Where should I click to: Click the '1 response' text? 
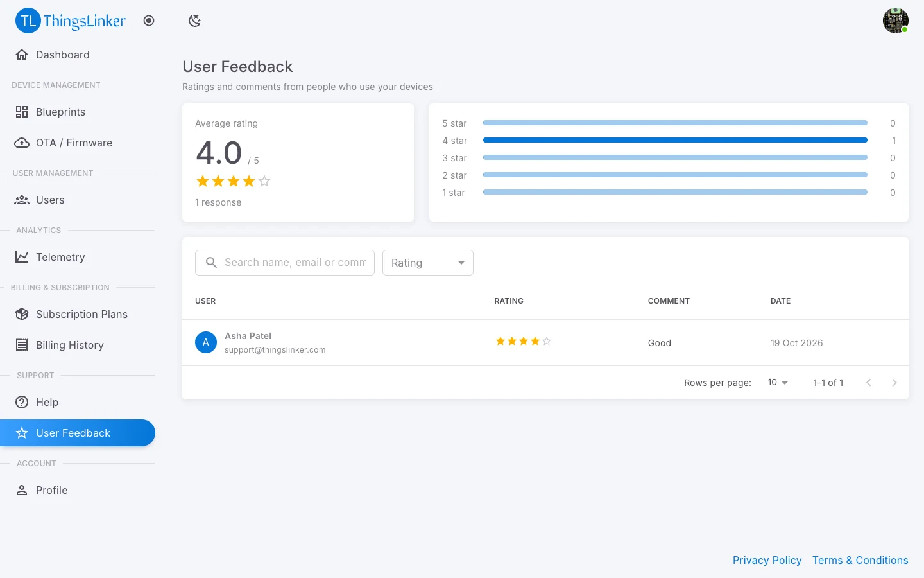(218, 202)
